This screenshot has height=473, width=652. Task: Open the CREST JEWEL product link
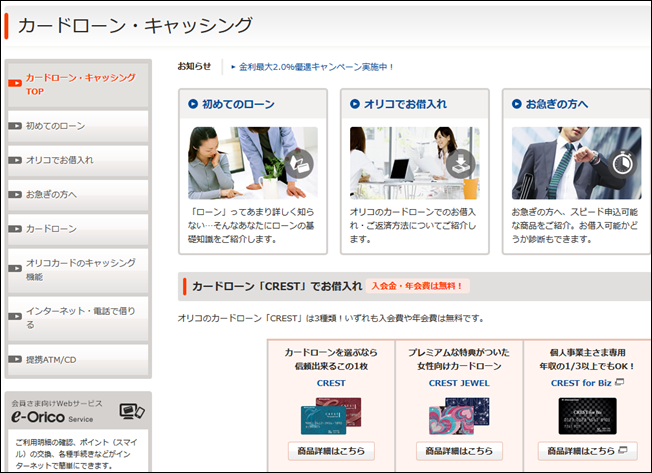coord(459,383)
